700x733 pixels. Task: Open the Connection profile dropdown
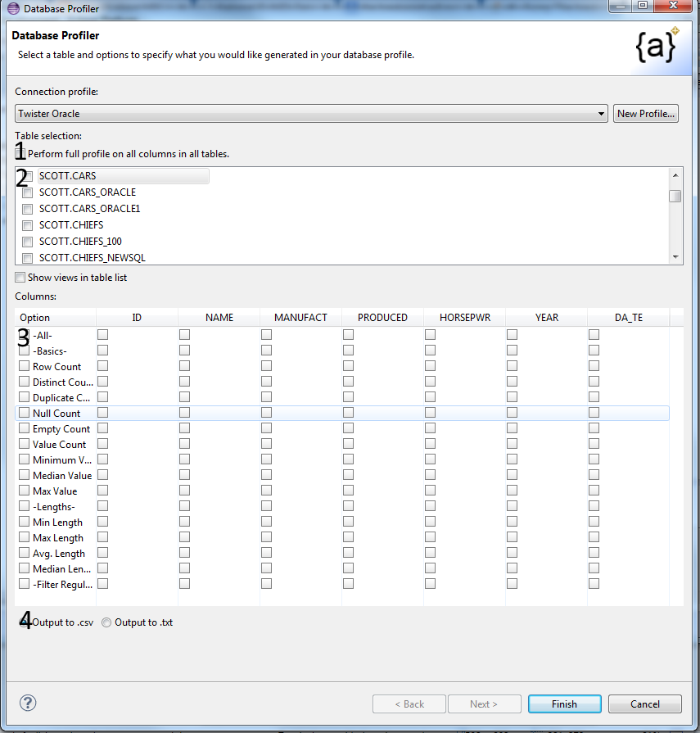602,113
